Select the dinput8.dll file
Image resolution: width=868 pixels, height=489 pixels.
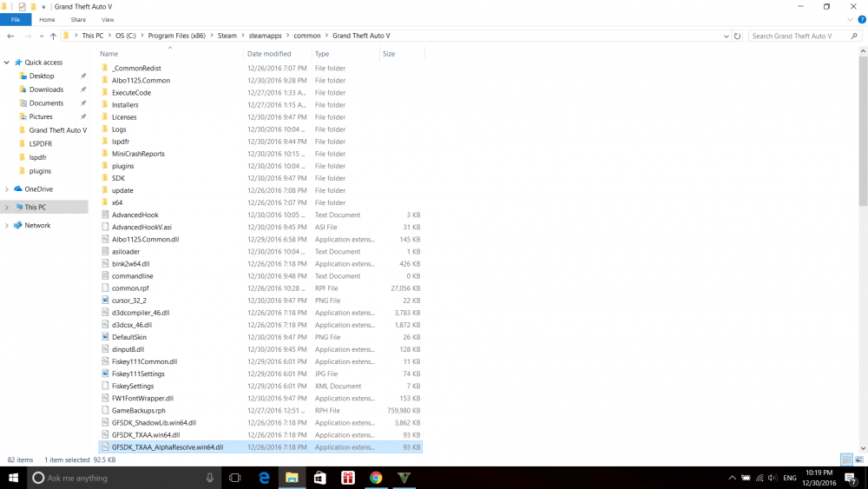[x=128, y=349]
